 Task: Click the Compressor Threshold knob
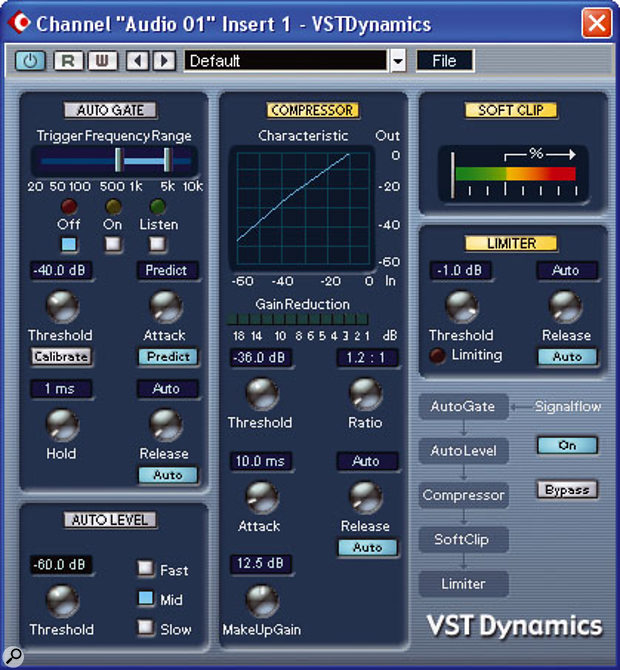(x=262, y=394)
